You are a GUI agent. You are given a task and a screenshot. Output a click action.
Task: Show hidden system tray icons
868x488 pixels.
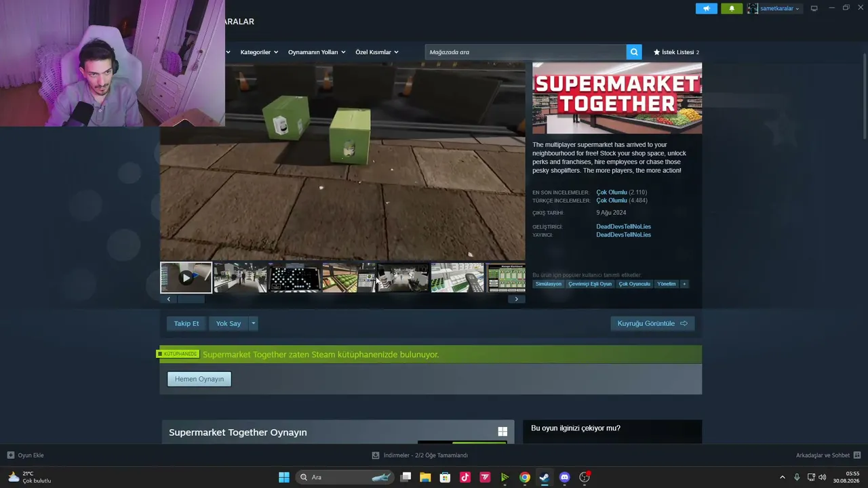(782, 477)
